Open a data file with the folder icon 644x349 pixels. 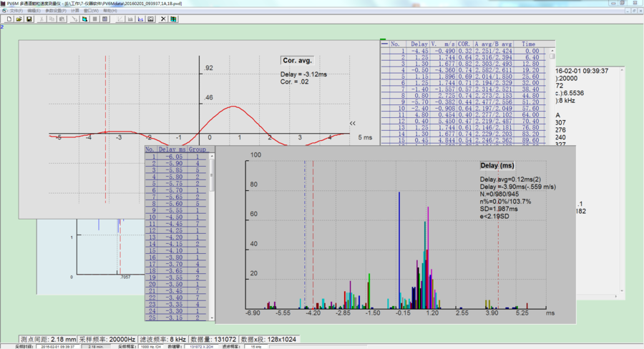pos(19,19)
